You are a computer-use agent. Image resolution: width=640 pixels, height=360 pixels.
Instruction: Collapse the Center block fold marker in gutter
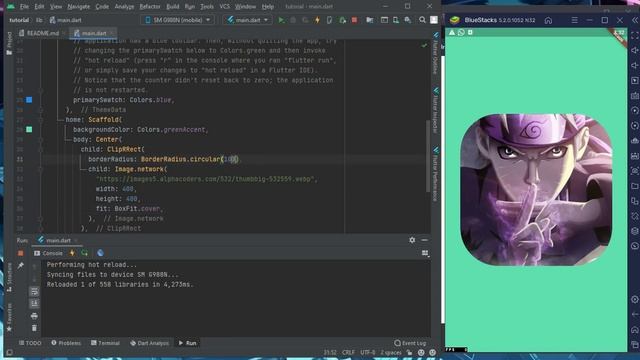[x=40, y=140]
